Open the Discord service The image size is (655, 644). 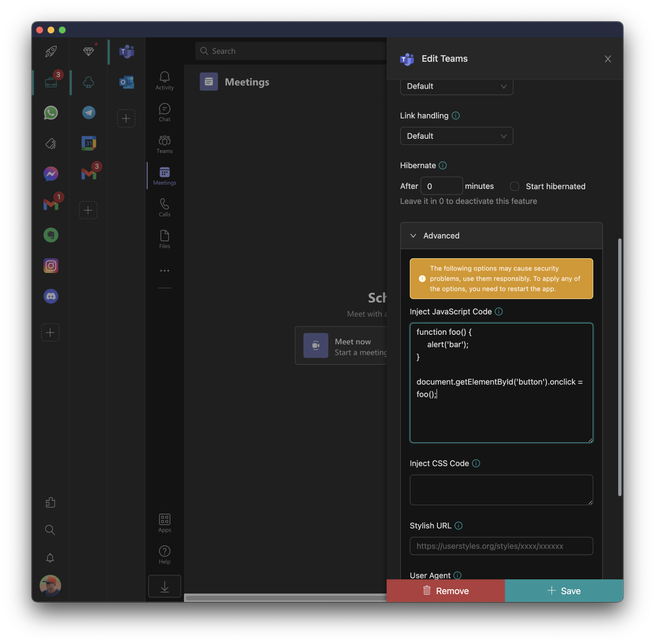coord(51,297)
